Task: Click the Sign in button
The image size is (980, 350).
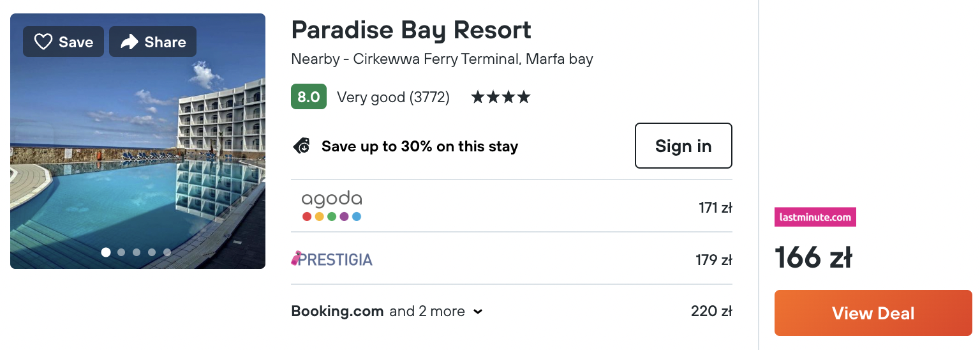Action: coord(683,146)
